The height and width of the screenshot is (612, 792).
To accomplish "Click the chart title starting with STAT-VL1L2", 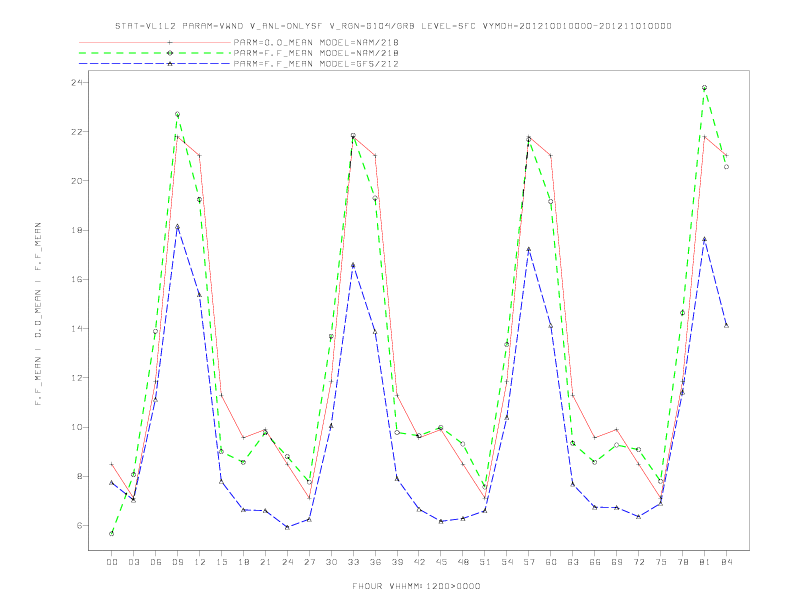I will pyautogui.click(x=393, y=26).
